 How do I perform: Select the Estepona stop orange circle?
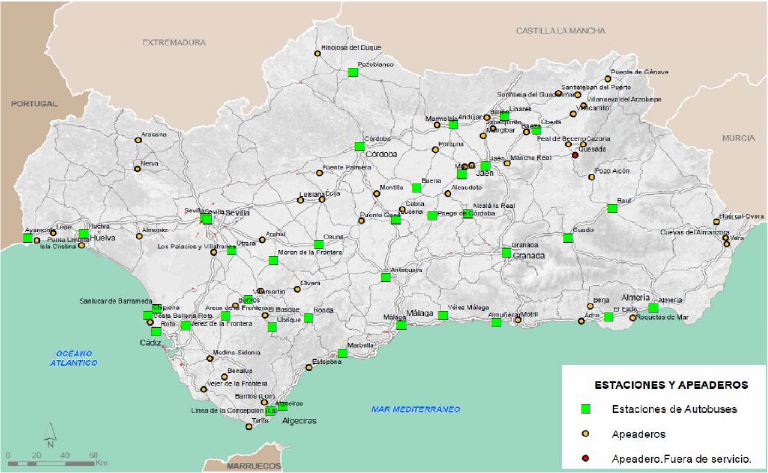tap(309, 368)
